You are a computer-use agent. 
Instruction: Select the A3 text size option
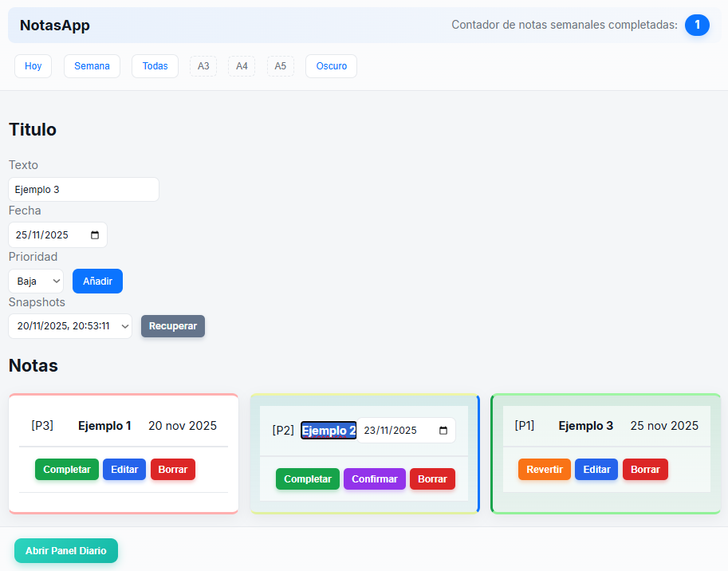(202, 65)
